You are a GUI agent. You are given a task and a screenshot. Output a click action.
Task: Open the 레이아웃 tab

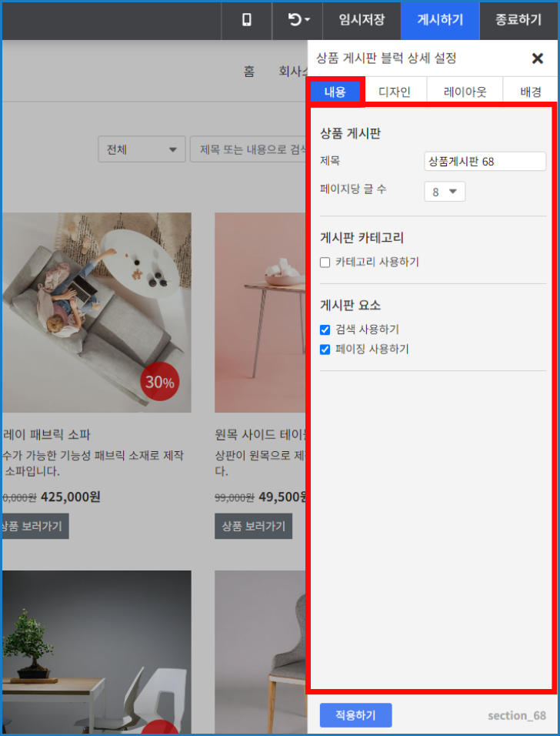pyautogui.click(x=465, y=92)
